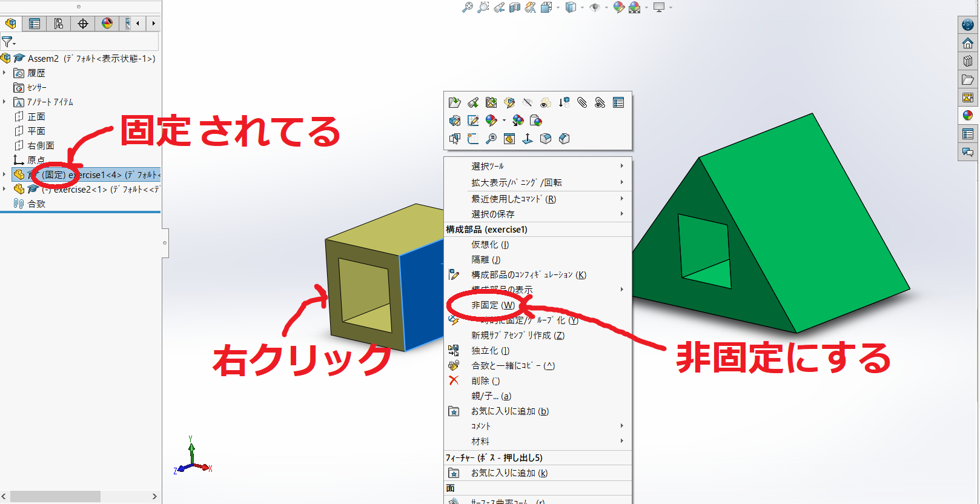Screen dimensions: 980x504
Task: Choose 仮想化 (I) menu entry
Action: point(538,244)
